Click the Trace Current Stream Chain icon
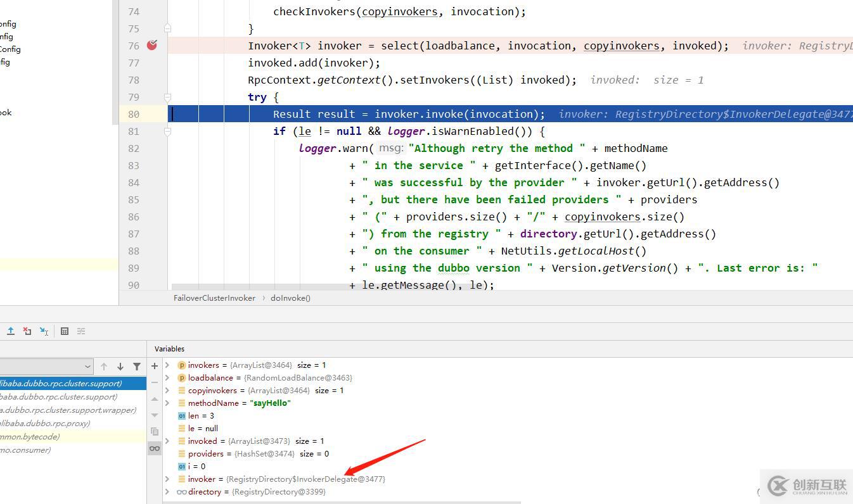 [x=81, y=331]
